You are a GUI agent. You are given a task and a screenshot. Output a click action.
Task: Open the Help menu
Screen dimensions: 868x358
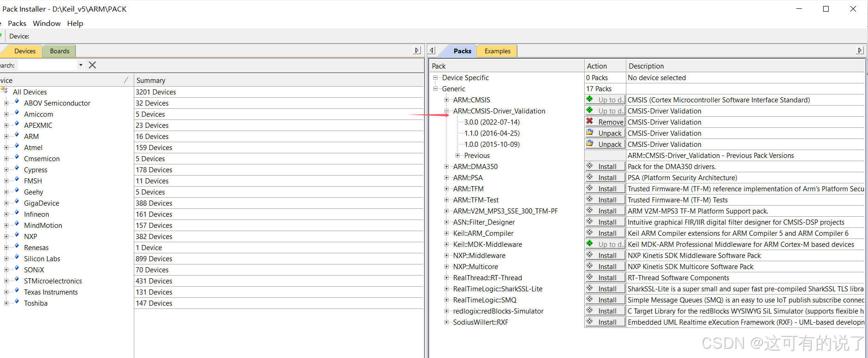[x=75, y=23]
